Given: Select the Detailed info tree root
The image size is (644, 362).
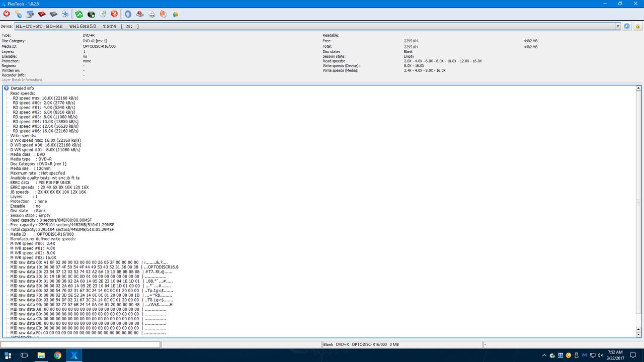Looking at the screenshot, I should click(x=22, y=88).
